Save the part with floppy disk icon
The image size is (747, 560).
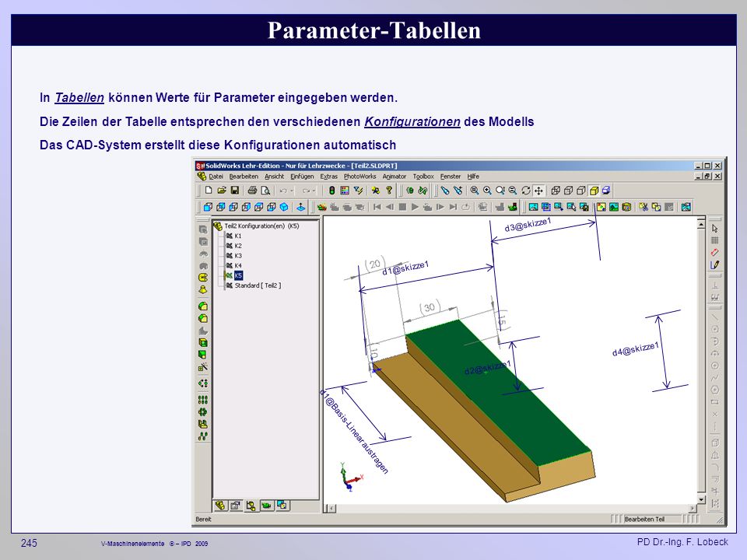[x=234, y=191]
